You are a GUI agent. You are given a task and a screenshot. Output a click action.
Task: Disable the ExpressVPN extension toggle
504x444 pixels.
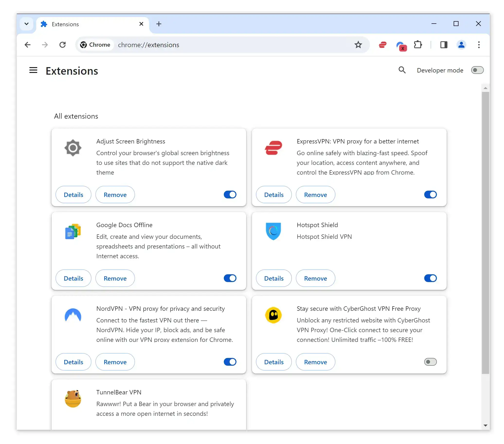click(x=431, y=195)
